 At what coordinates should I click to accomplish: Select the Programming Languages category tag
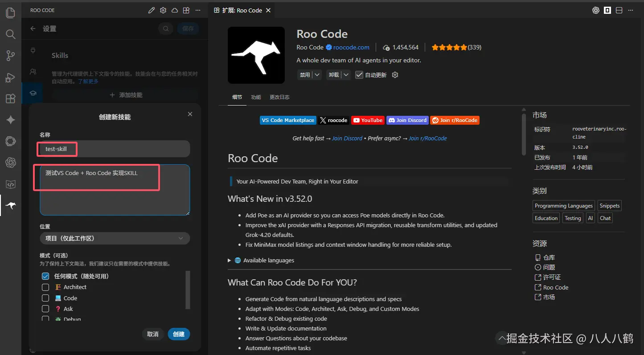[x=564, y=206]
